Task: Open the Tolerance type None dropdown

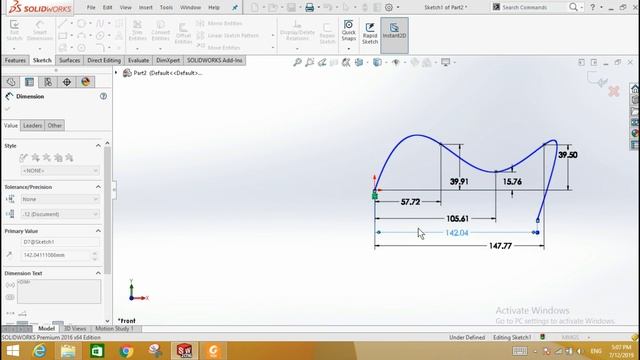Action: (60, 199)
